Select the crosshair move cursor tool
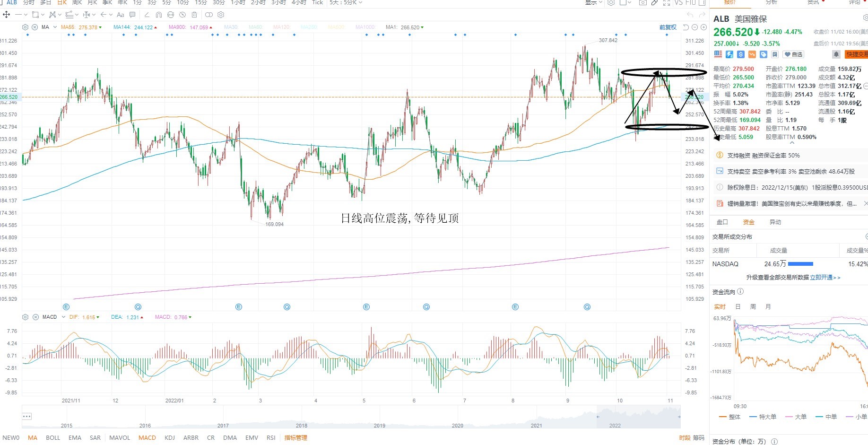 click(6, 15)
